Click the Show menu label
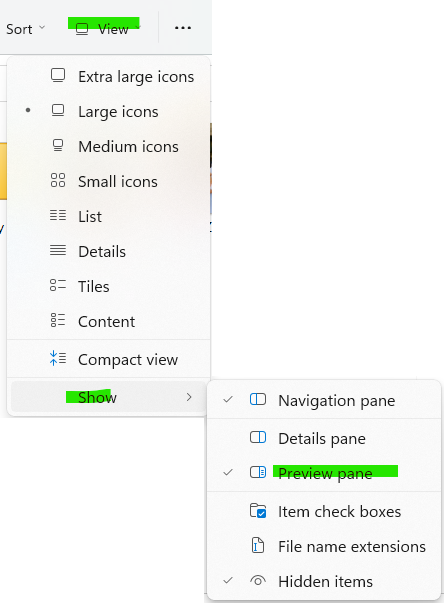The width and height of the screenshot is (444, 603). pos(97,397)
